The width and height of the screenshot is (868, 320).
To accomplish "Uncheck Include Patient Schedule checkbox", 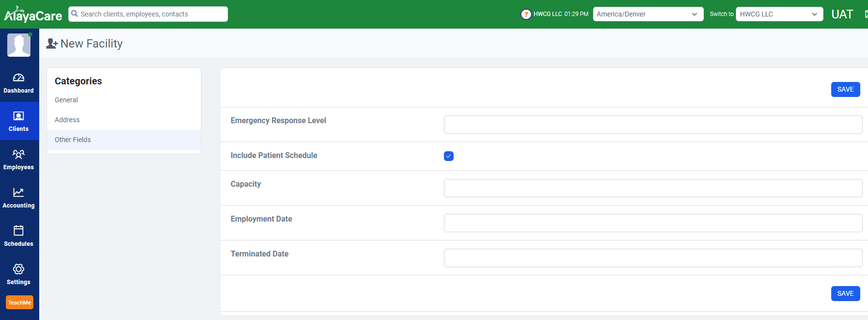I will [x=449, y=156].
